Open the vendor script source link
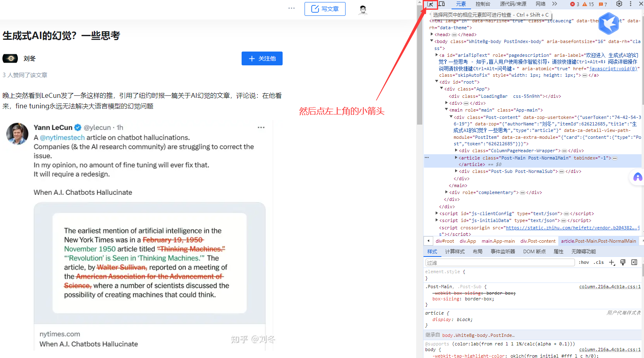The image size is (644, 358). pyautogui.click(x=573, y=228)
